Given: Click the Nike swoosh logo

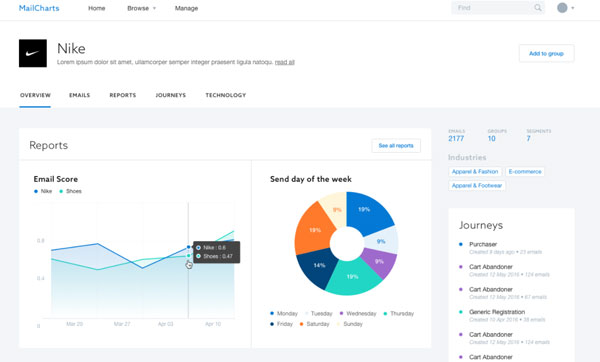Looking at the screenshot, I should click(33, 53).
